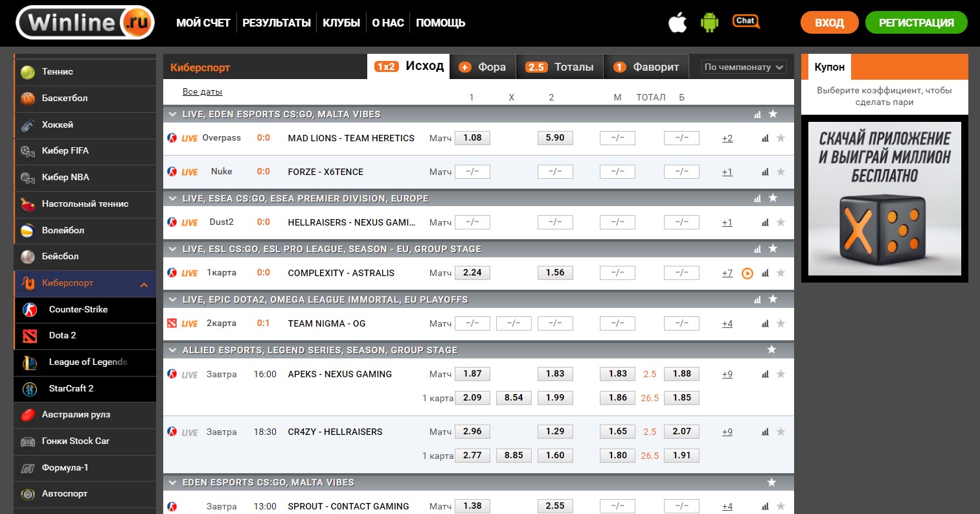Collapse the Киберспорт sidebar section
980x514 pixels.
(144, 284)
